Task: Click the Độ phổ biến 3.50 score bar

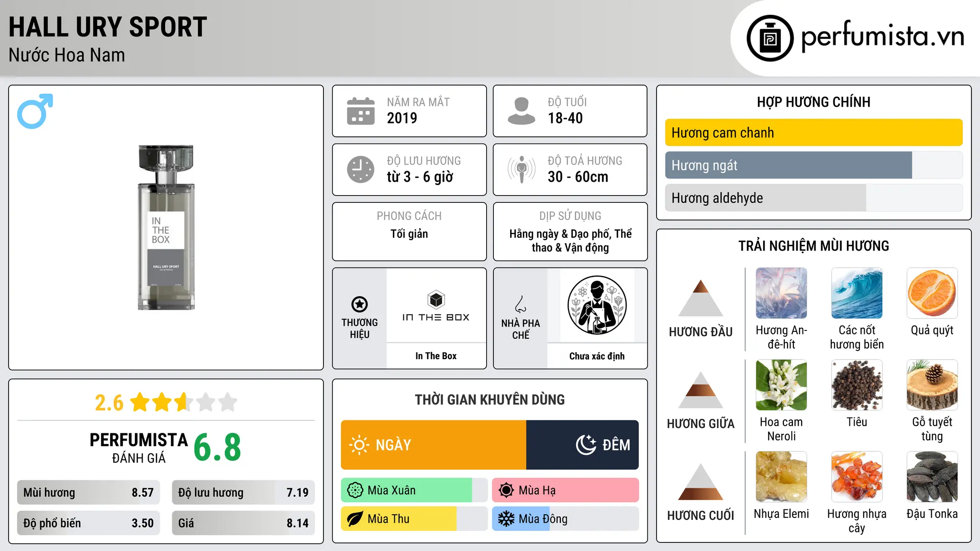Action: coord(89,523)
